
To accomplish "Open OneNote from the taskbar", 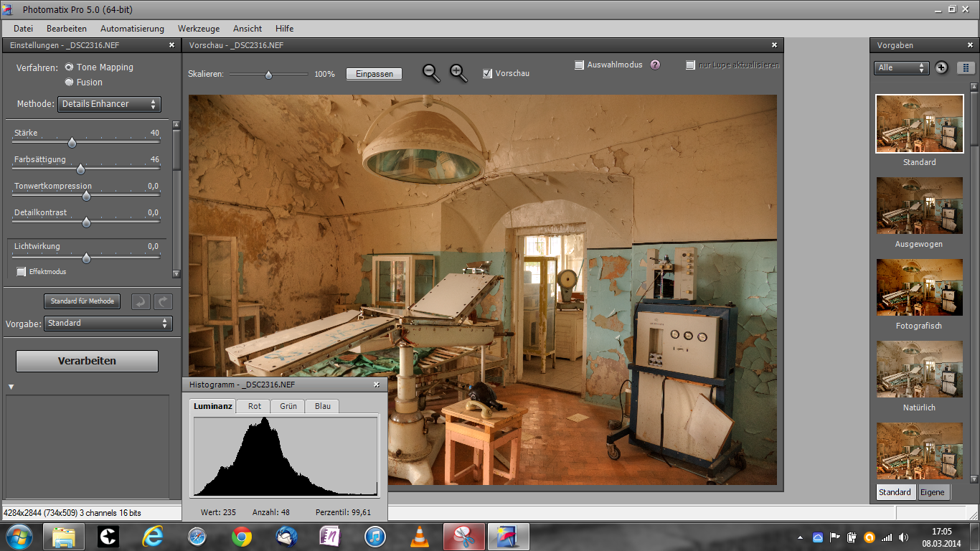I will 331,536.
